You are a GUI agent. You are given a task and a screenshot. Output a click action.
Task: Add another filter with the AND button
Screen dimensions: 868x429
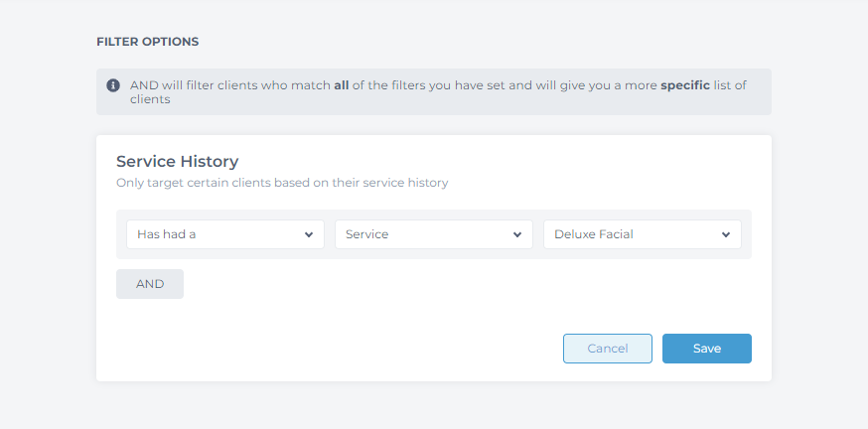(150, 284)
